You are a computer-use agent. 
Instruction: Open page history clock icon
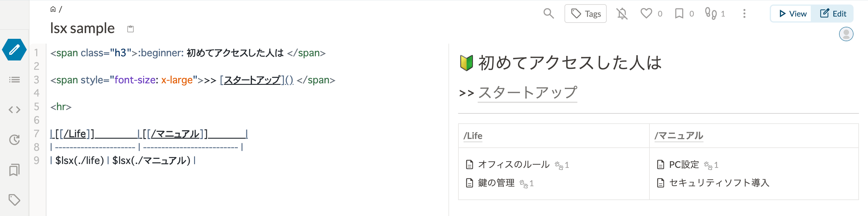pyautogui.click(x=14, y=140)
